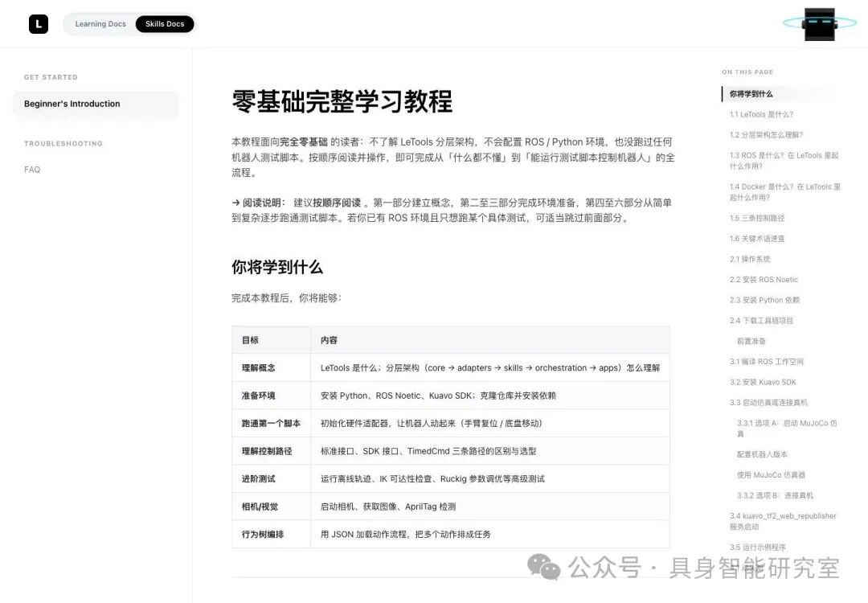Open the FAQ sidebar page
This screenshot has width=868, height=603.
click(x=32, y=170)
